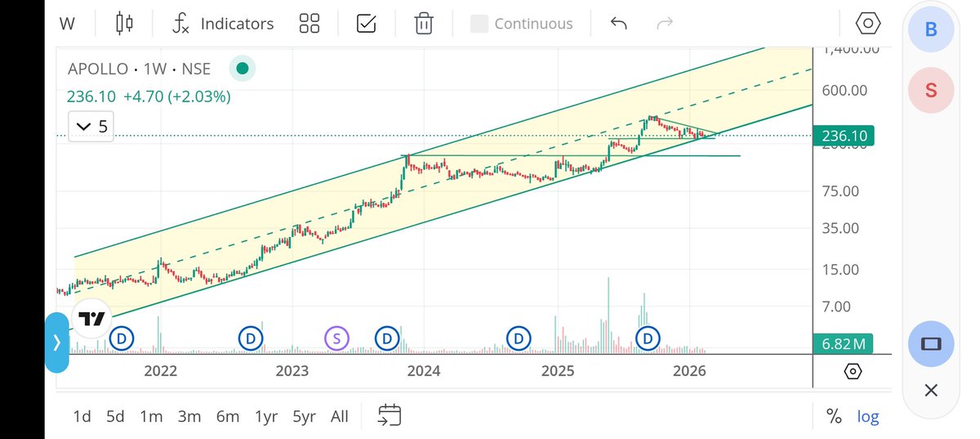This screenshot has height=439, width=980.
Task: Tap the red S sell button
Action: pyautogui.click(x=931, y=89)
